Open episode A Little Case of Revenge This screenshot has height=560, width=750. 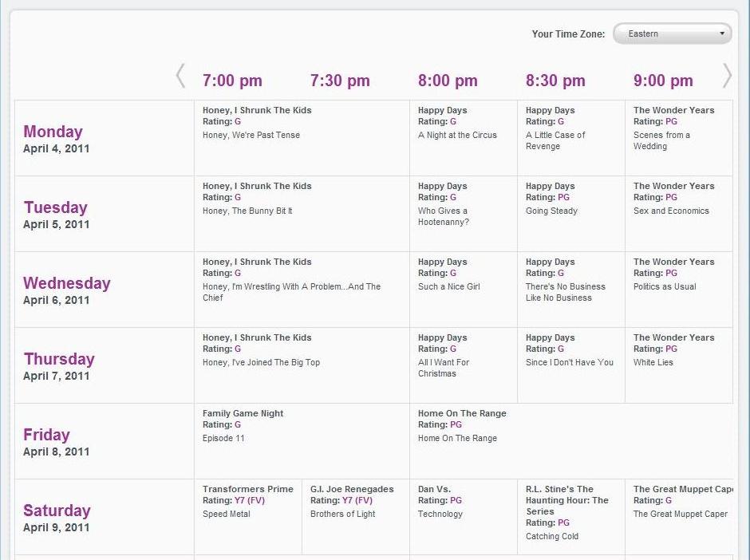[x=555, y=140]
